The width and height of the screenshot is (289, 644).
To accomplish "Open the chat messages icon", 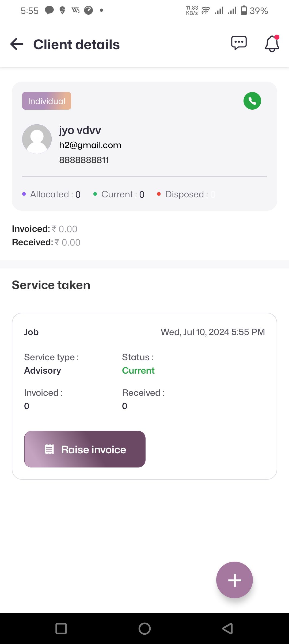I will [239, 43].
